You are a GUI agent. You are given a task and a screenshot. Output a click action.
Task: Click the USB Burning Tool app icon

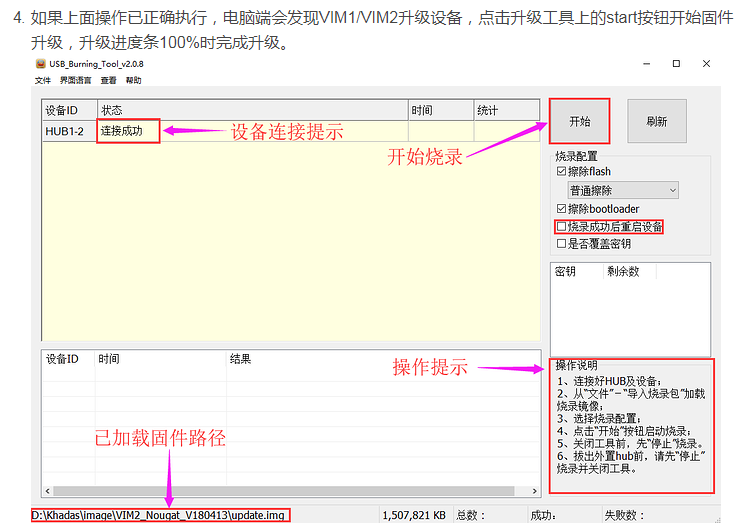coord(40,64)
